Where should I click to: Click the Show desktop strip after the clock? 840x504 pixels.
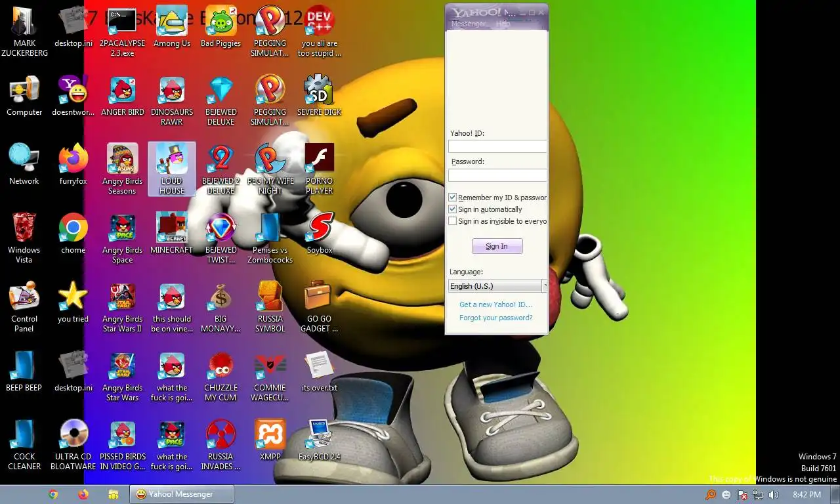(835, 495)
